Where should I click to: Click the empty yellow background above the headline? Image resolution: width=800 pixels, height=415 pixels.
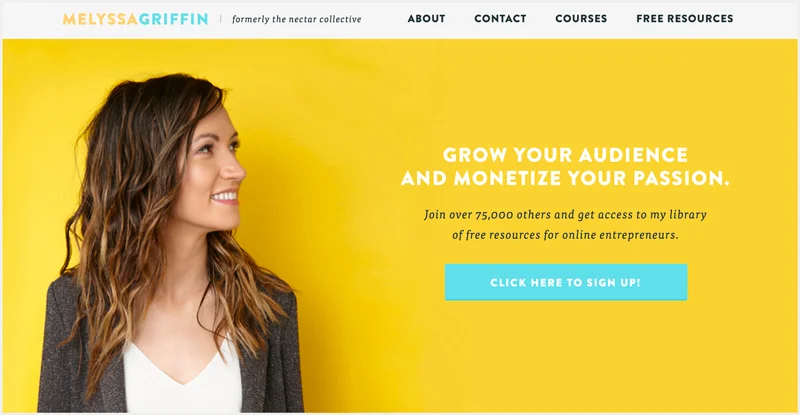click(x=561, y=92)
